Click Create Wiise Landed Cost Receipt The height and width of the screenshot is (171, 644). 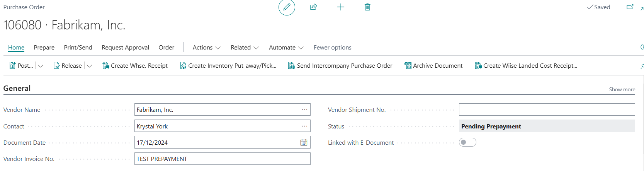pos(526,66)
